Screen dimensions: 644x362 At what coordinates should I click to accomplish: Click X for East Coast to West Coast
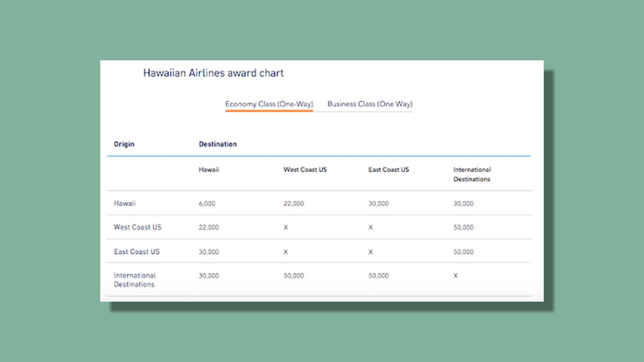point(286,252)
